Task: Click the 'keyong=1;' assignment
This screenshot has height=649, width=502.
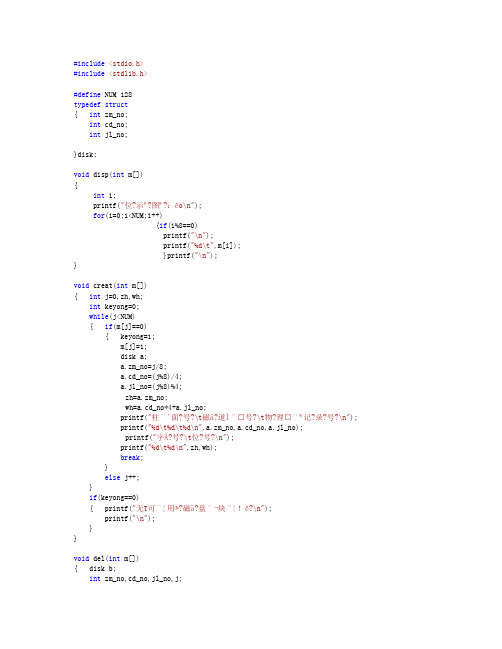Action: (137, 337)
